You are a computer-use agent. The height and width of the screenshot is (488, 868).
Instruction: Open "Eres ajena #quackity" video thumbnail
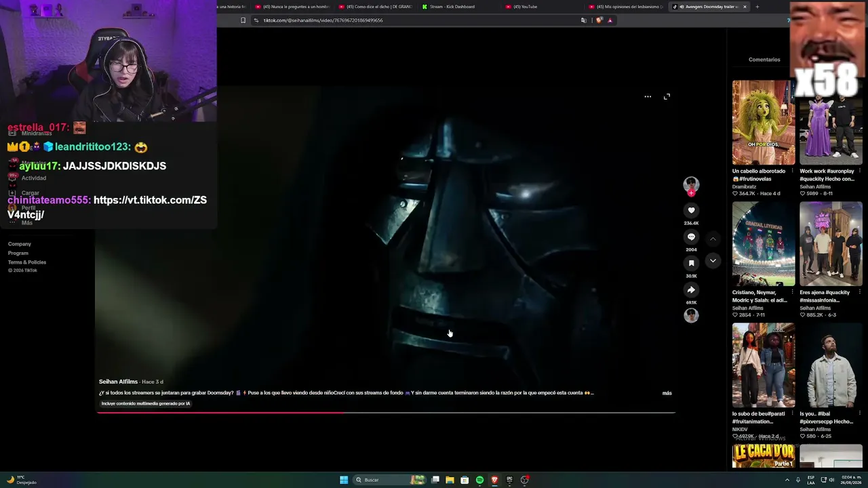click(831, 244)
